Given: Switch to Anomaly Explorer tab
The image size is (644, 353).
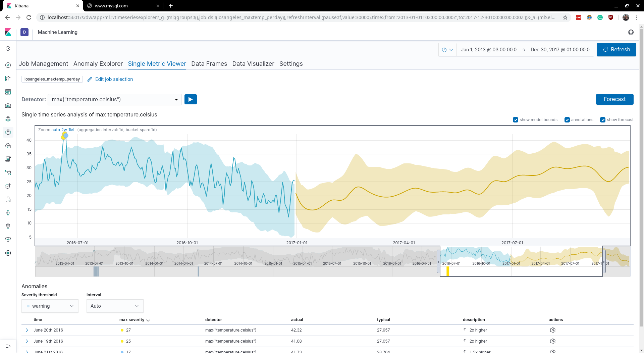Looking at the screenshot, I should (x=98, y=64).
